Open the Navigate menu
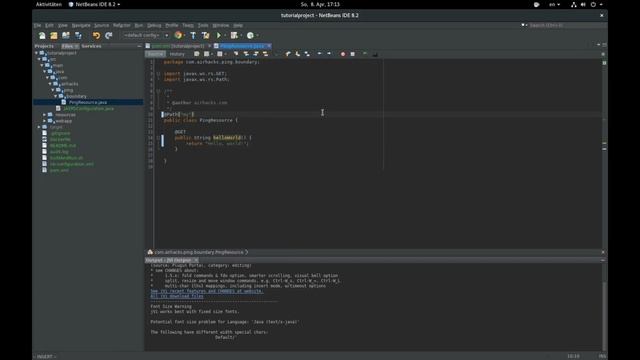The width and height of the screenshot is (640, 360). (81, 25)
